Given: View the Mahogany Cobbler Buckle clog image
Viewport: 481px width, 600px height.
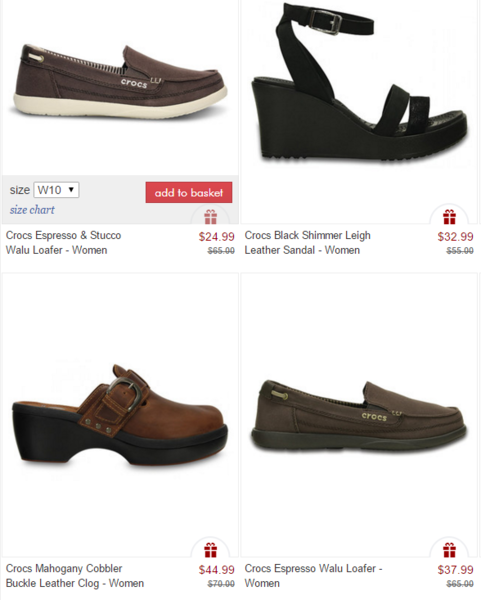Looking at the screenshot, I should [120, 417].
